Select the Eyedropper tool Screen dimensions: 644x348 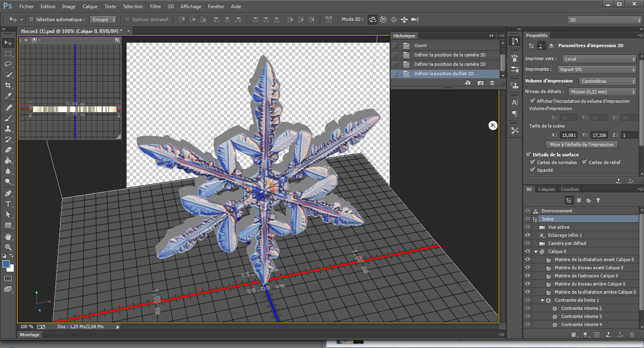click(x=8, y=96)
